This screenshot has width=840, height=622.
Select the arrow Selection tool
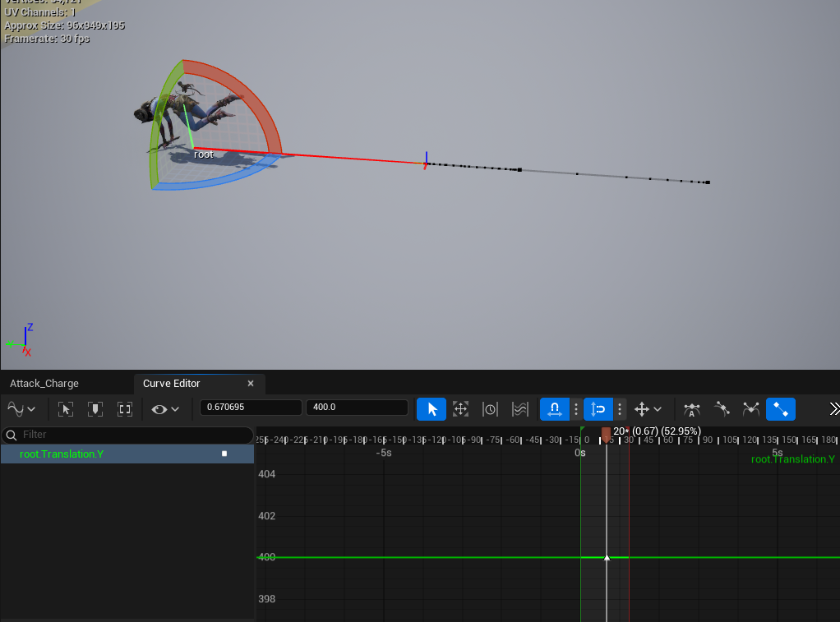click(x=432, y=409)
